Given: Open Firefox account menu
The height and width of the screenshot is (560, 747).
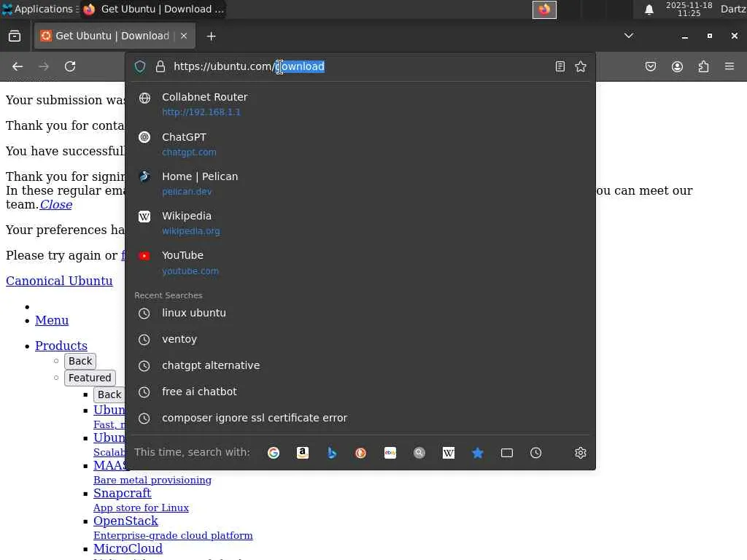Looking at the screenshot, I should pos(677,66).
